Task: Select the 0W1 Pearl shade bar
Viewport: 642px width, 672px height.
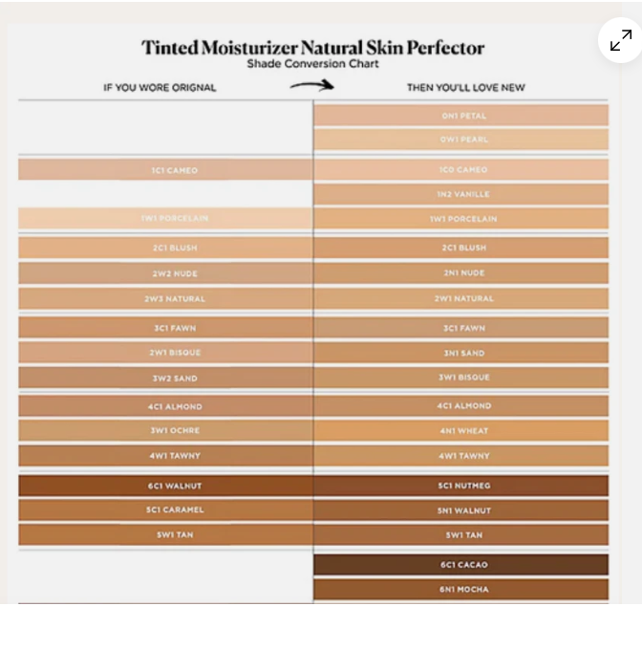Action: [460, 140]
